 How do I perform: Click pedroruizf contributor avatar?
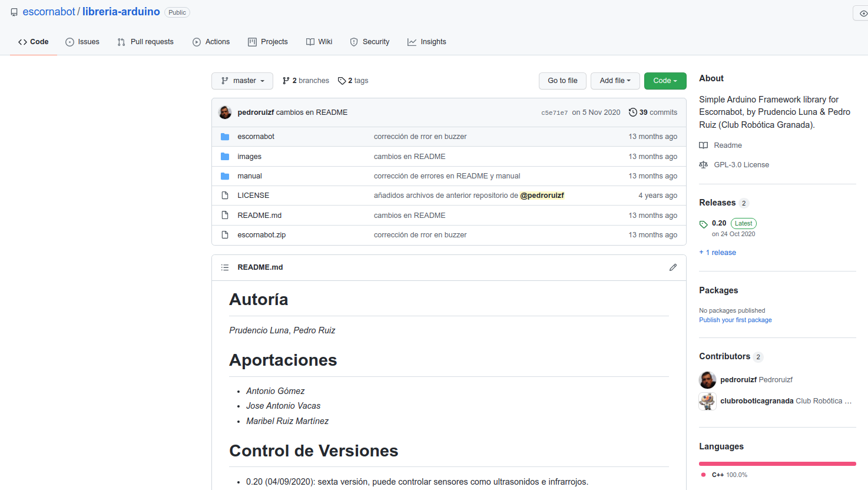coord(708,380)
